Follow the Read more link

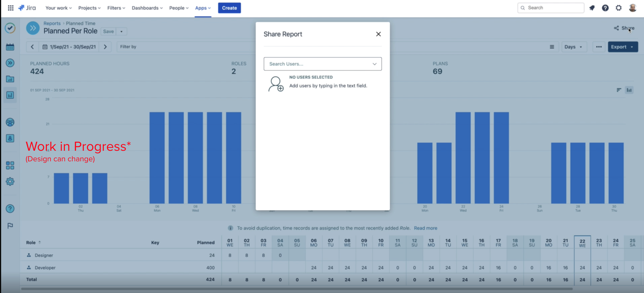pos(425,228)
